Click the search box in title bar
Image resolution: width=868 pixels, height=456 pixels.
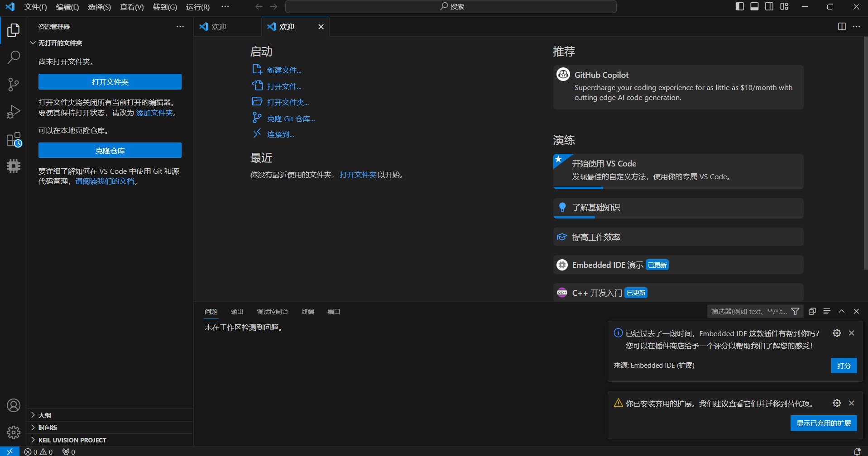coord(451,6)
